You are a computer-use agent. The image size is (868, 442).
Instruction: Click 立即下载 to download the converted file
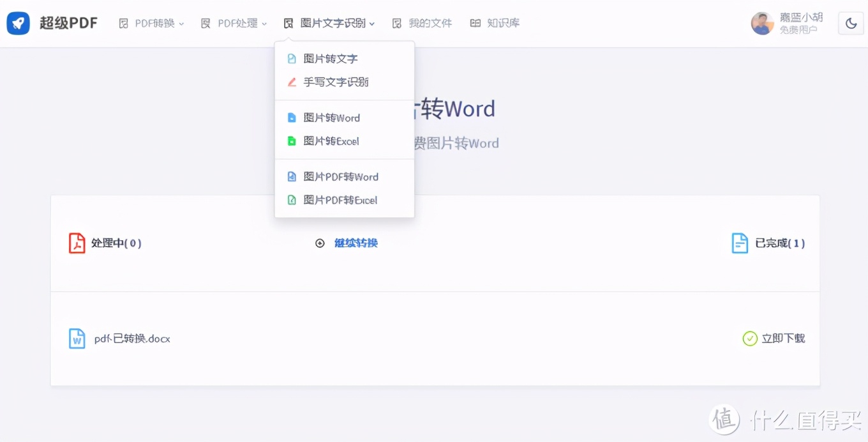click(x=784, y=339)
